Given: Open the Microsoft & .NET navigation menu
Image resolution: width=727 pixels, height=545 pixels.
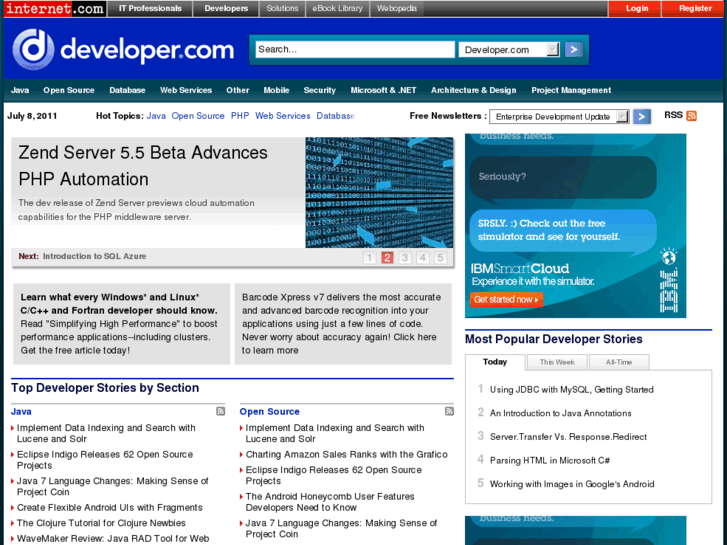Looking at the screenshot, I should tap(383, 90).
